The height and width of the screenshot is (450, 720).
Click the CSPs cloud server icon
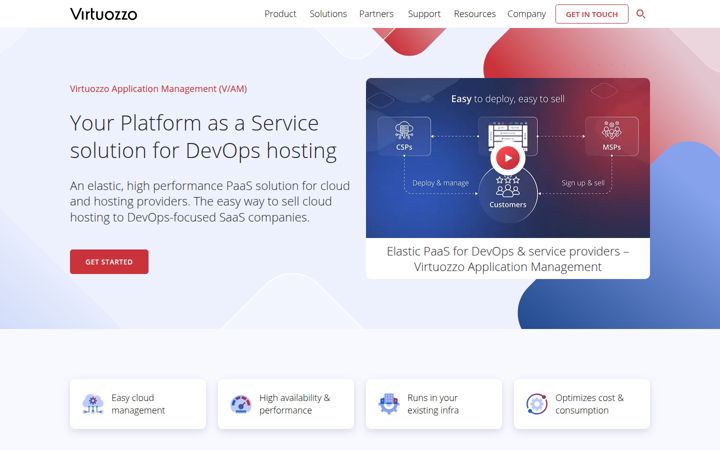(404, 131)
